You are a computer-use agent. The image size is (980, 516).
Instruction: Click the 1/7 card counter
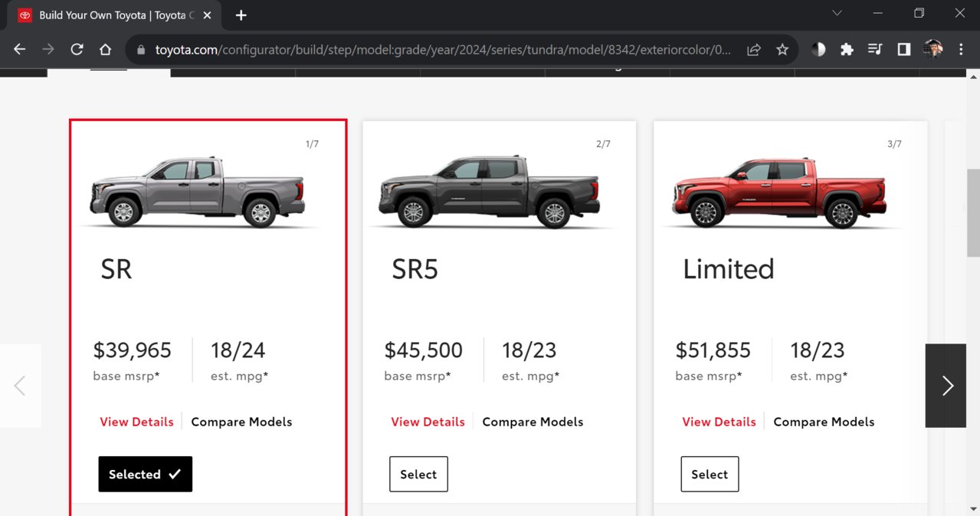(x=312, y=144)
